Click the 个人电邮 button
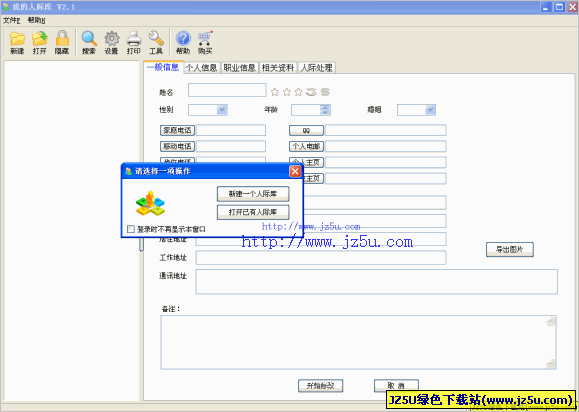The height and width of the screenshot is (412, 579). 306,147
